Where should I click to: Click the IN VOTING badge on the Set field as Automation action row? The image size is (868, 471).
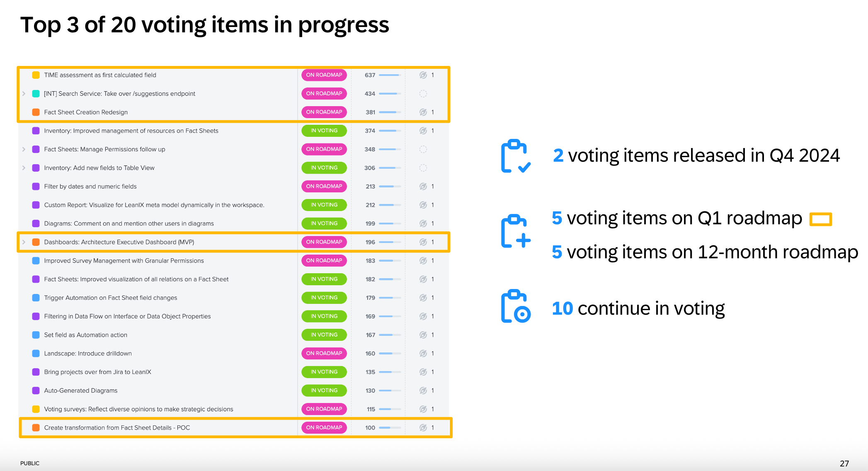coord(324,335)
